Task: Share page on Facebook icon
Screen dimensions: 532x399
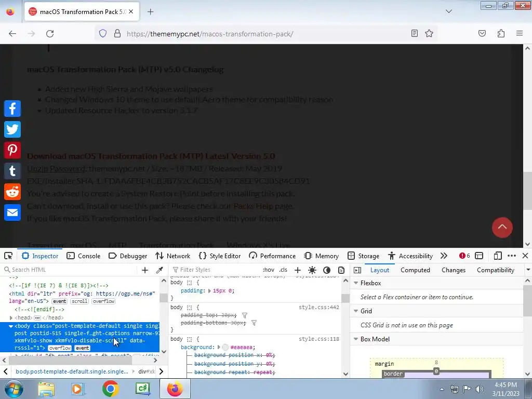Action: 12,109
